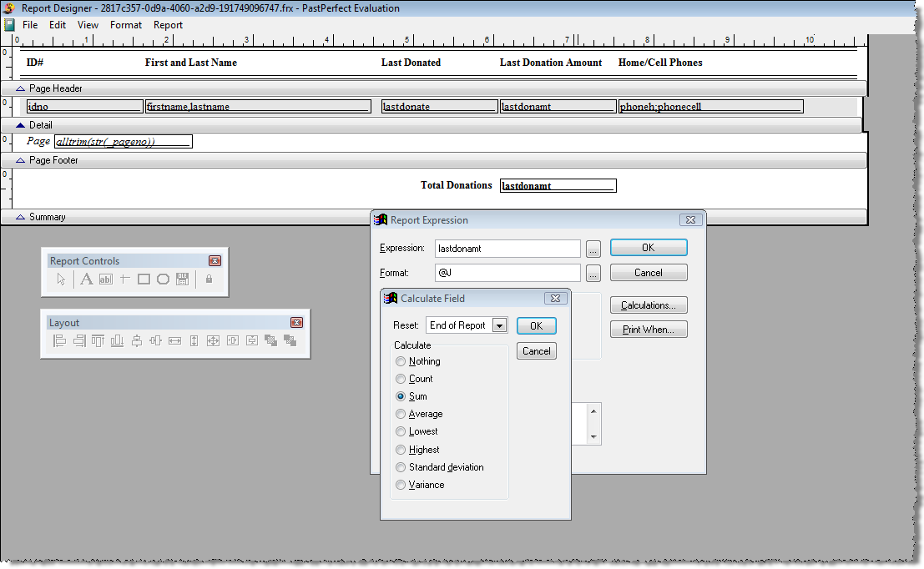Screen dimensions: 924x569
Task: Collapse the Summary band
Action: (x=20, y=217)
